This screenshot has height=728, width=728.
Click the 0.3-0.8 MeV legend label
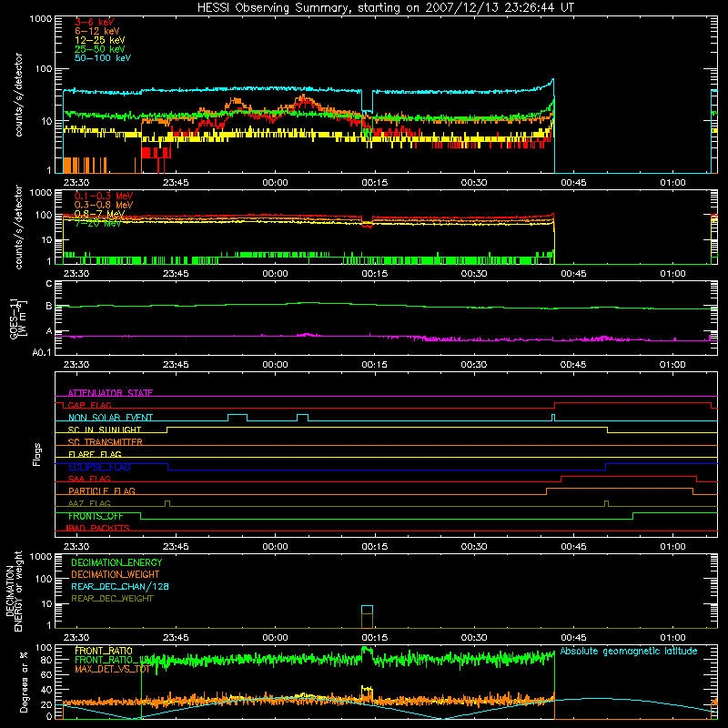pos(104,205)
